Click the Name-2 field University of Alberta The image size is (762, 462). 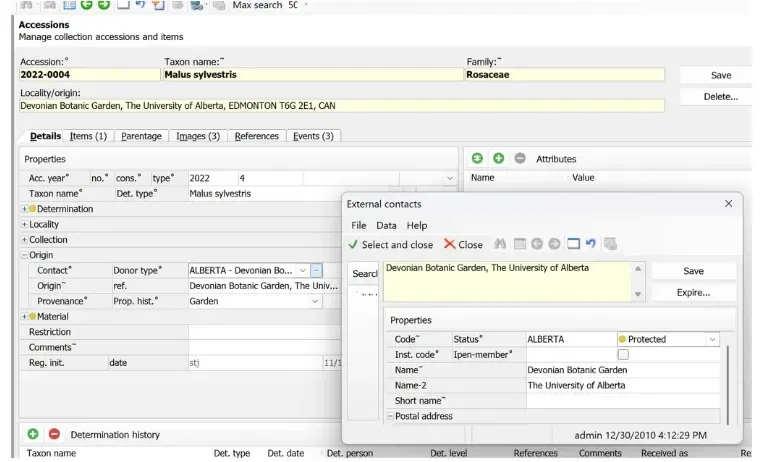coord(623,385)
